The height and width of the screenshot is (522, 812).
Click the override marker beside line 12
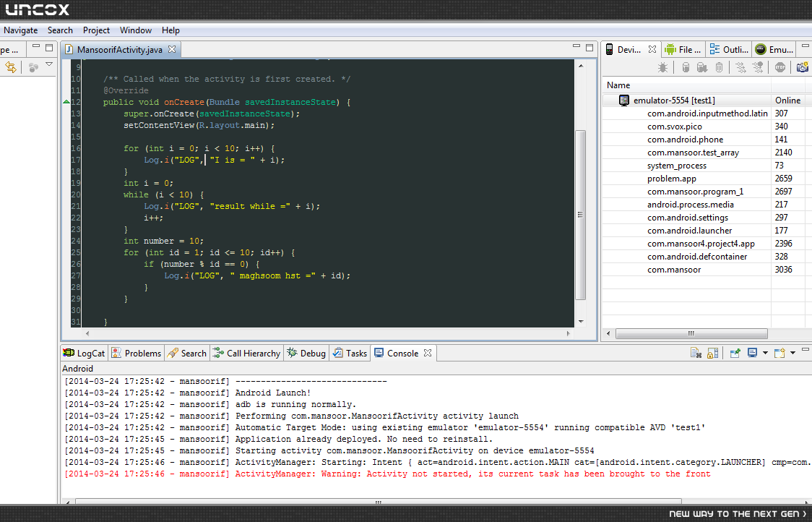pos(66,102)
